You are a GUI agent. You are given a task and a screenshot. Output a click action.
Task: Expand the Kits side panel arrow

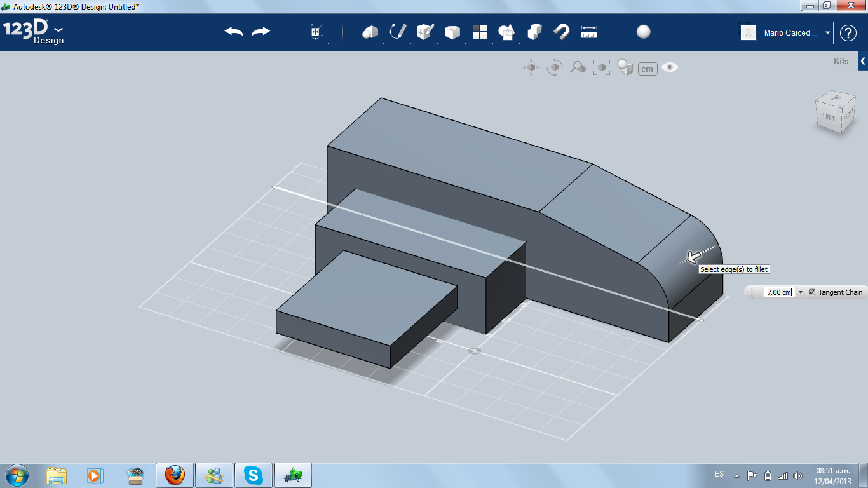pyautogui.click(x=863, y=62)
